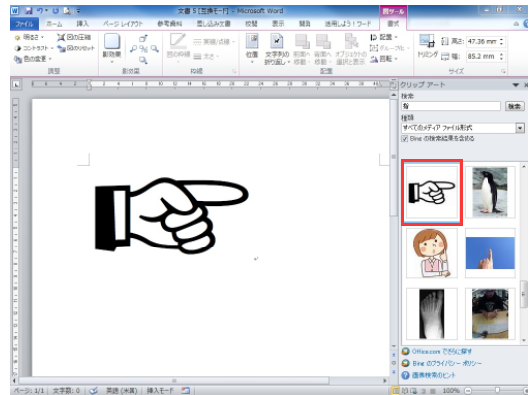Toggle the include Bing search results checkbox
532x395 pixels.
click(404, 138)
